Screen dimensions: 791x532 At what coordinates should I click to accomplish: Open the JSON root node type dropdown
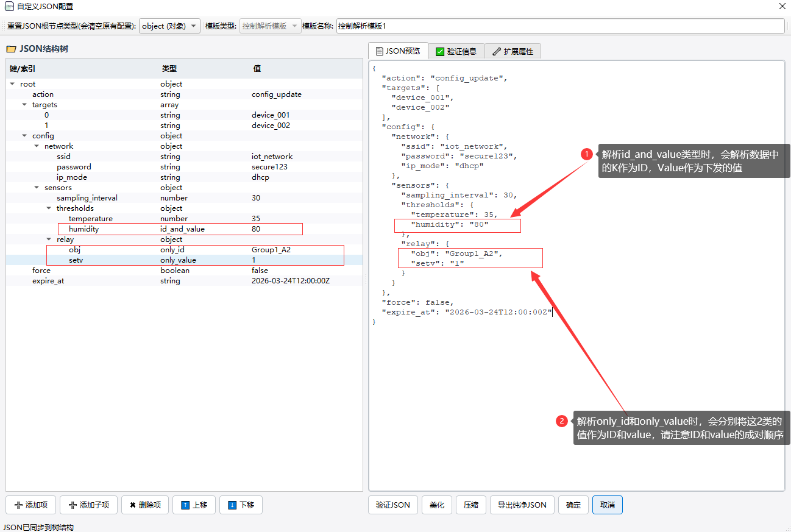coord(169,26)
